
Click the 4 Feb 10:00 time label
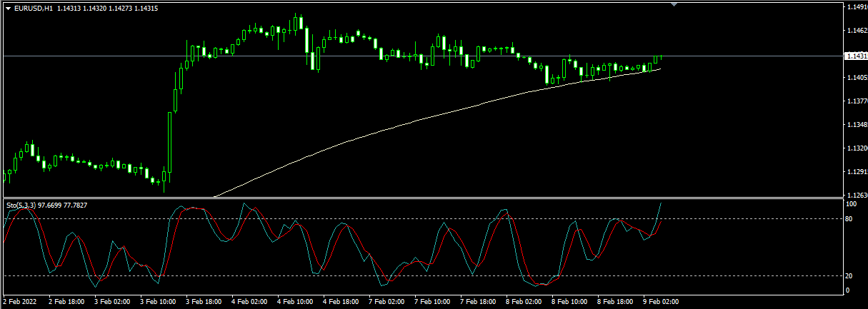click(295, 302)
